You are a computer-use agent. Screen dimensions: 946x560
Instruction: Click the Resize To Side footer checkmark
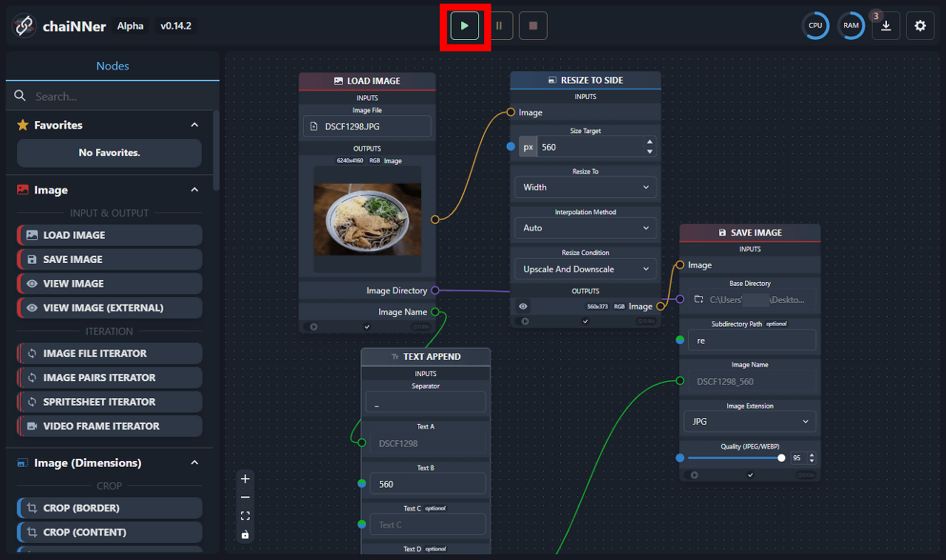pyautogui.click(x=585, y=321)
